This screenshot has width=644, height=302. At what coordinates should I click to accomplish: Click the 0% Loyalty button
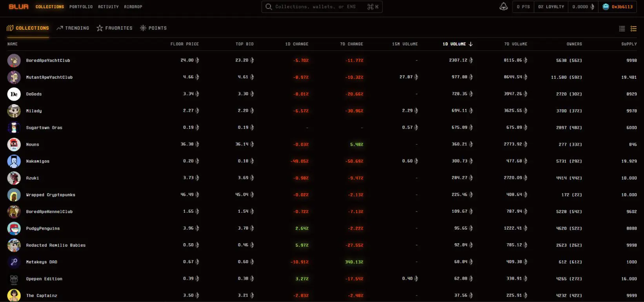point(551,7)
